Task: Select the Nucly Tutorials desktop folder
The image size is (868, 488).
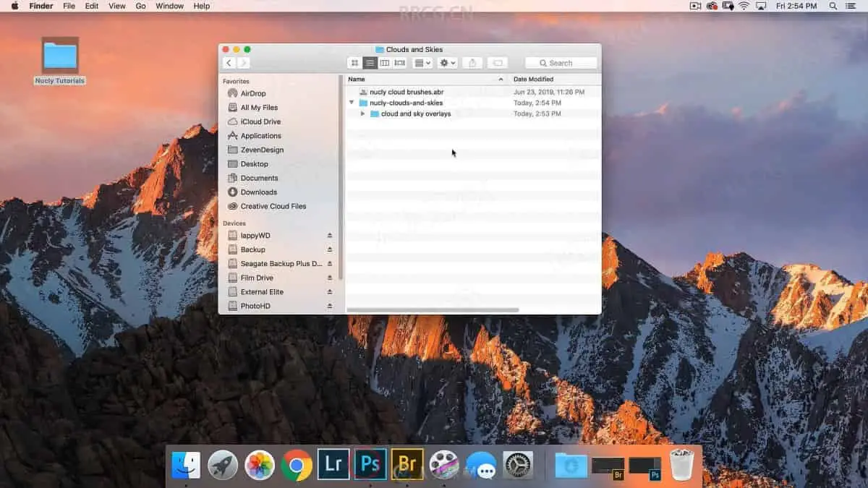Action: click(x=60, y=61)
